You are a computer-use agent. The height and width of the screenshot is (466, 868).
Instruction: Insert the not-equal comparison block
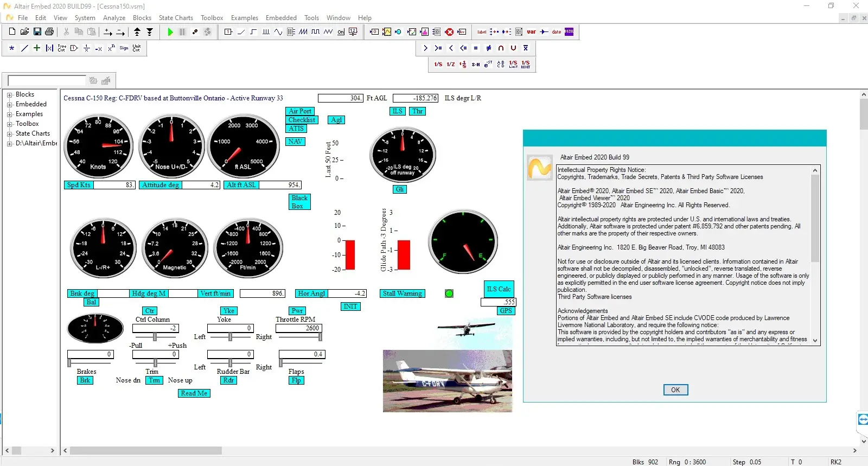coord(488,48)
